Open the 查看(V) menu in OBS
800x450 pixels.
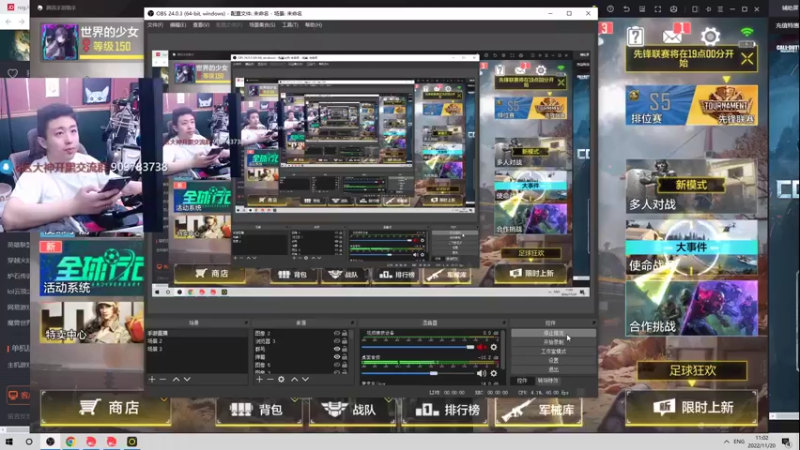201,24
